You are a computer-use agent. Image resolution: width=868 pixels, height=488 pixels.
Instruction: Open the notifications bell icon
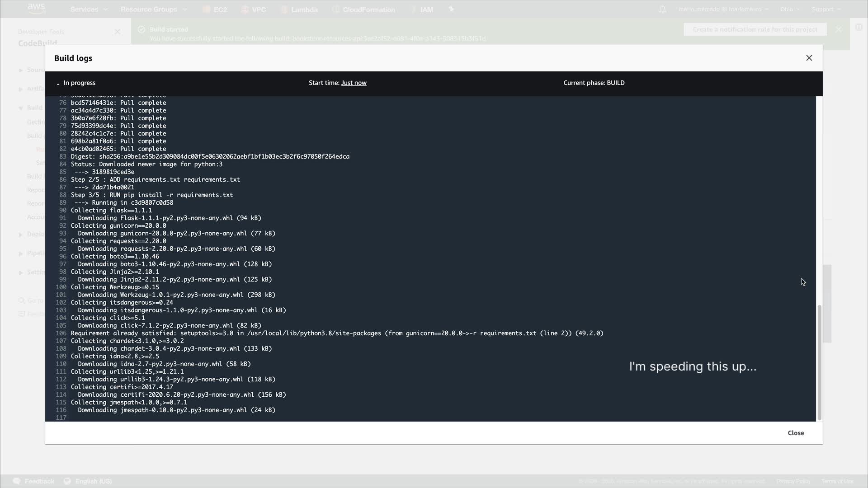click(x=662, y=9)
